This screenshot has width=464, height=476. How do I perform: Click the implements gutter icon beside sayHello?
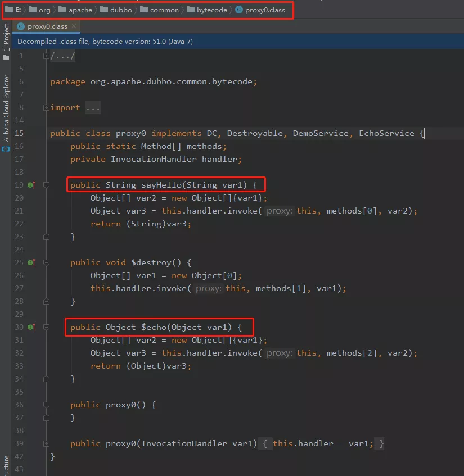click(31, 185)
